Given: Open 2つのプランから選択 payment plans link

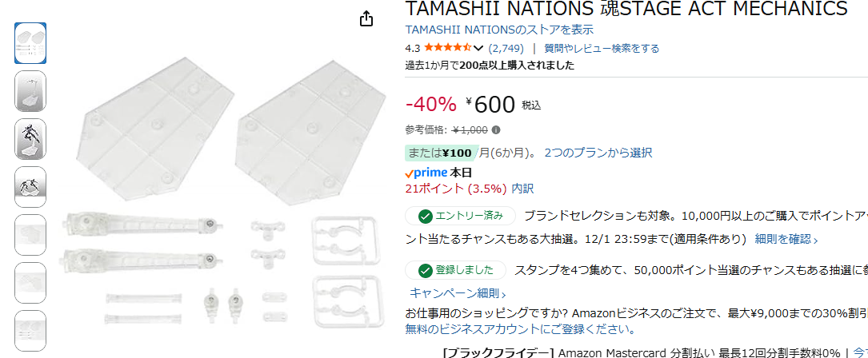Looking at the screenshot, I should (598, 152).
